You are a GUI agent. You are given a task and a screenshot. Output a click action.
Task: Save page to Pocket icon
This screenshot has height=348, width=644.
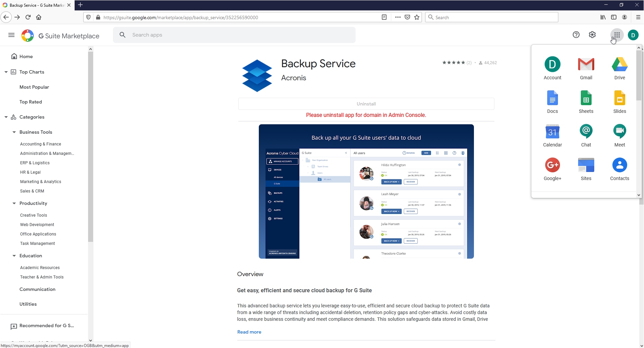click(407, 17)
